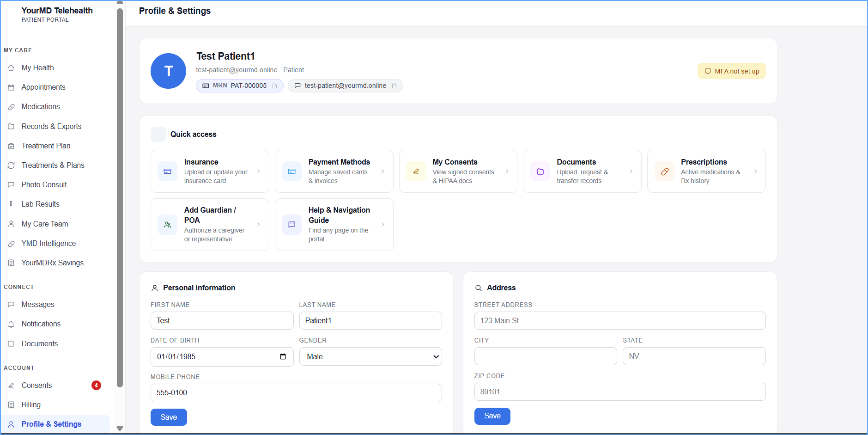Screen dimensions: 868x435
Task: Click the Notifications bell icon
Action: point(11,325)
